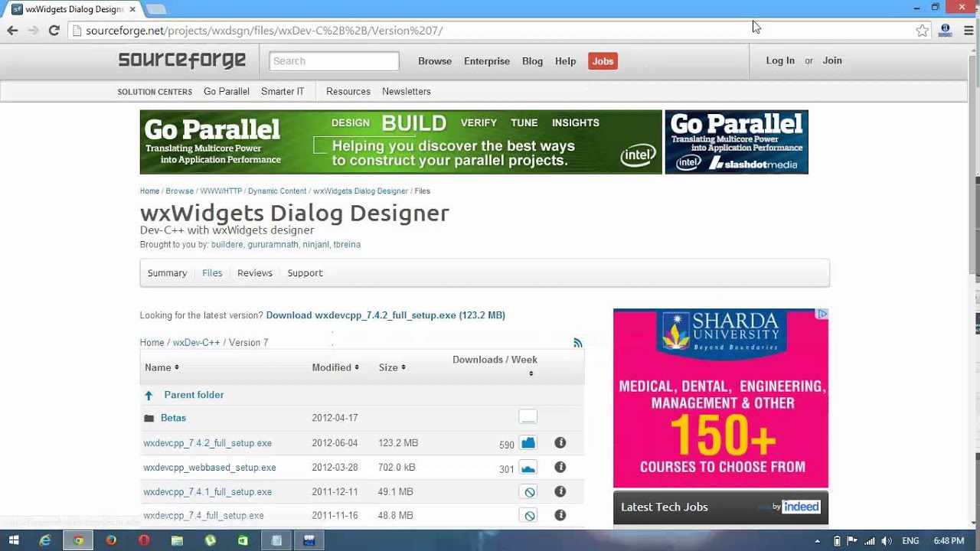Screen dimensions: 980x551
Task: Click the no-stats icon for wxdevcpp_7.4.1_full_setup.exe
Action: pyautogui.click(x=528, y=492)
